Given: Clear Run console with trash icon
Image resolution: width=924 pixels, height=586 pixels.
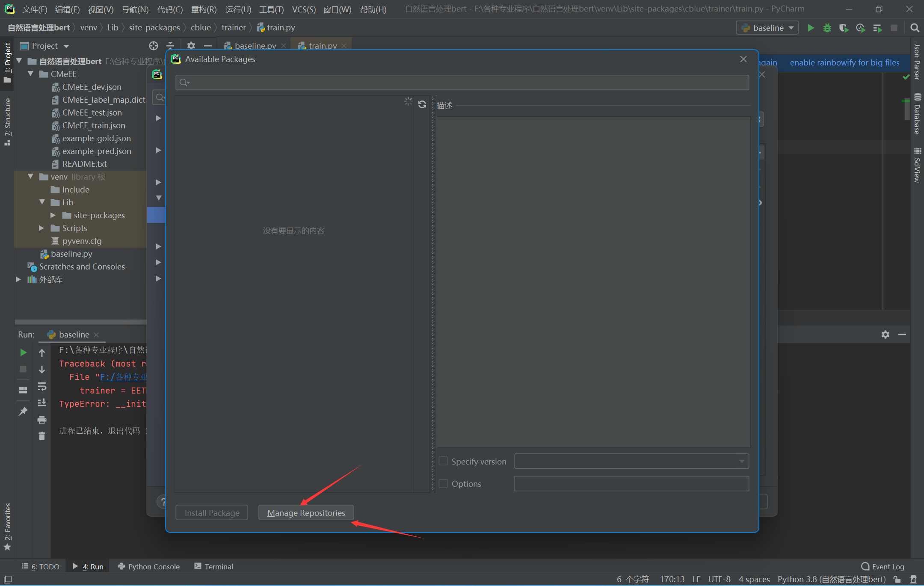Looking at the screenshot, I should tap(42, 436).
